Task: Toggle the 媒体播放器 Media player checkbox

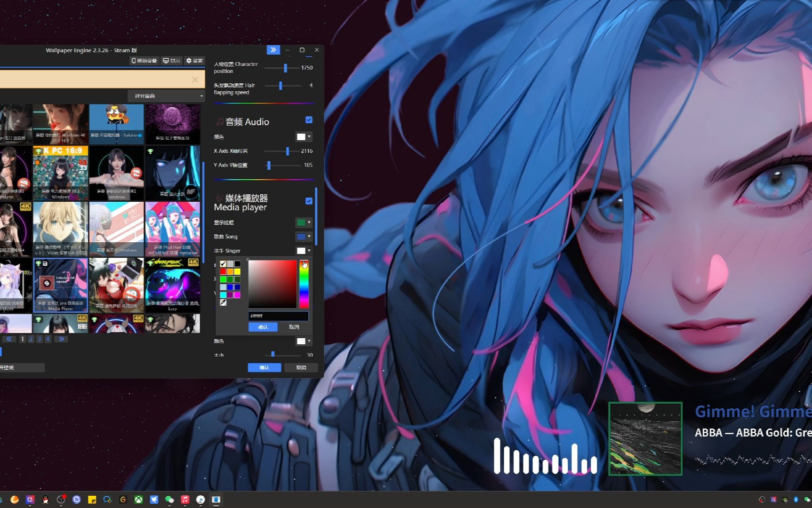Action: pyautogui.click(x=309, y=201)
